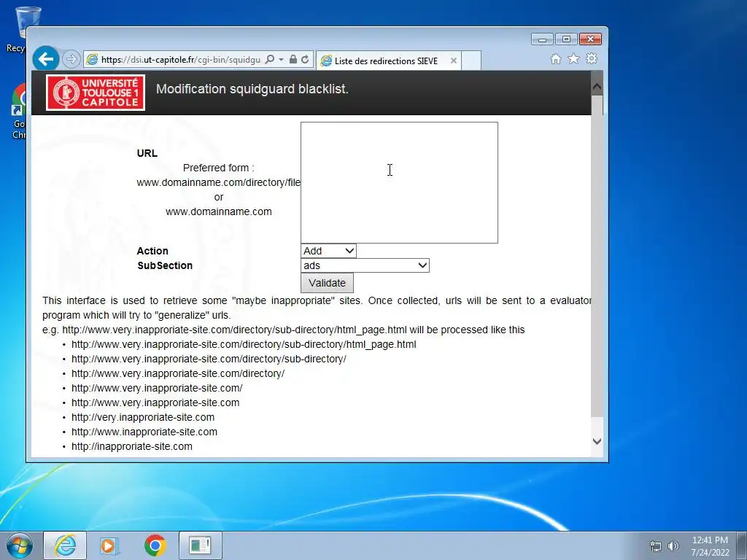Image resolution: width=747 pixels, height=560 pixels.
Task: Launch Windows Media Player from taskbar
Action: click(109, 545)
